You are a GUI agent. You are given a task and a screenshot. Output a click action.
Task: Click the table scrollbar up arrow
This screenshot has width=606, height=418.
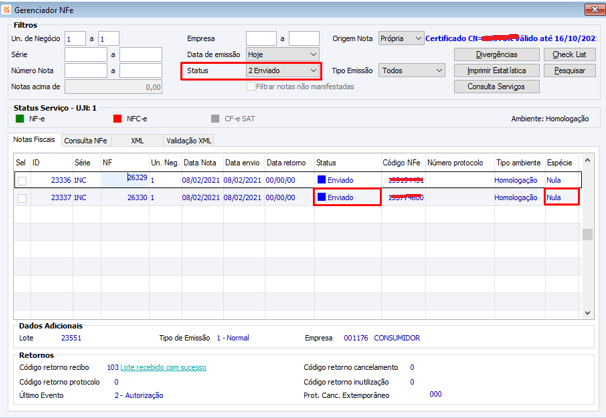[x=587, y=160]
